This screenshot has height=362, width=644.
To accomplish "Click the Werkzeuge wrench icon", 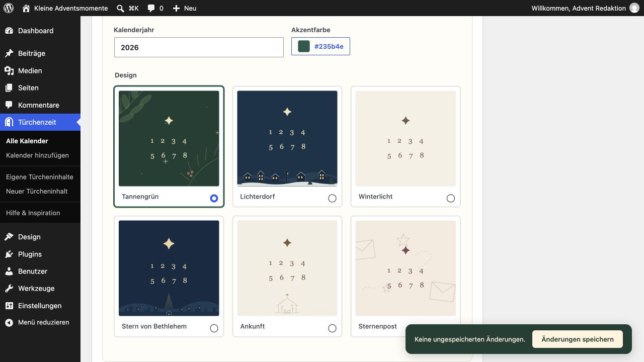I will [9, 289].
